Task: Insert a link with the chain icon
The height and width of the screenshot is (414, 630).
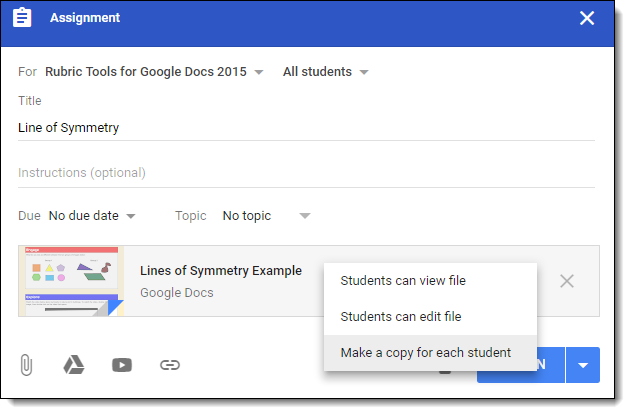Action: 170,365
